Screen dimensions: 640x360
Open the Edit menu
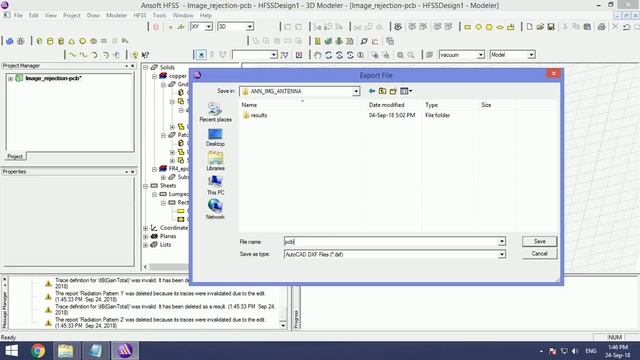point(33,16)
